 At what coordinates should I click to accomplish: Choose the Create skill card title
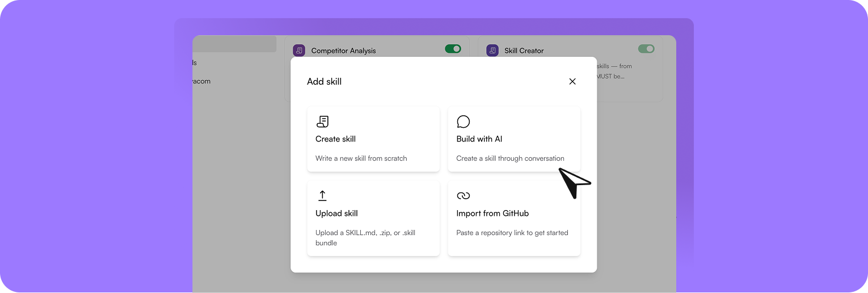[336, 139]
